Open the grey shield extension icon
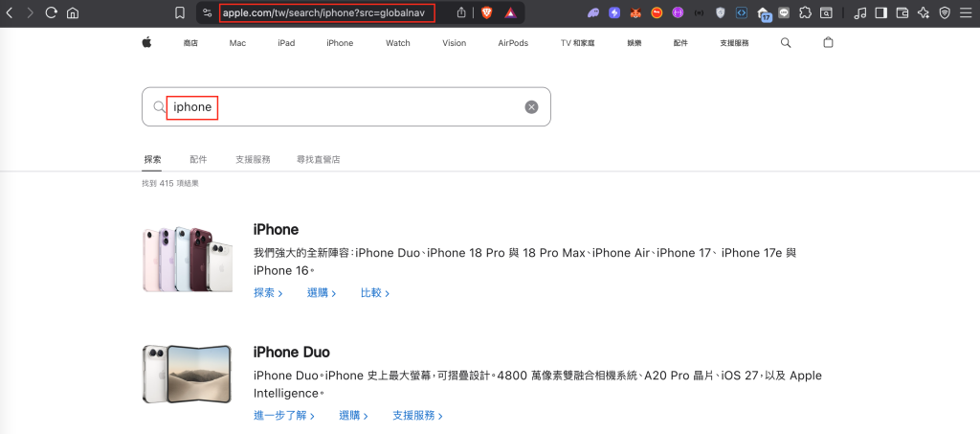 pyautogui.click(x=720, y=12)
